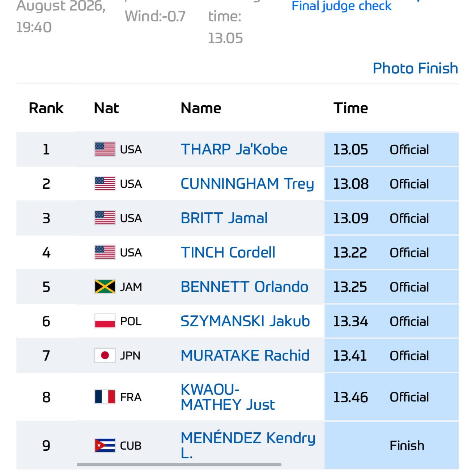Select MURATAKE Rachid name link

coord(245,356)
